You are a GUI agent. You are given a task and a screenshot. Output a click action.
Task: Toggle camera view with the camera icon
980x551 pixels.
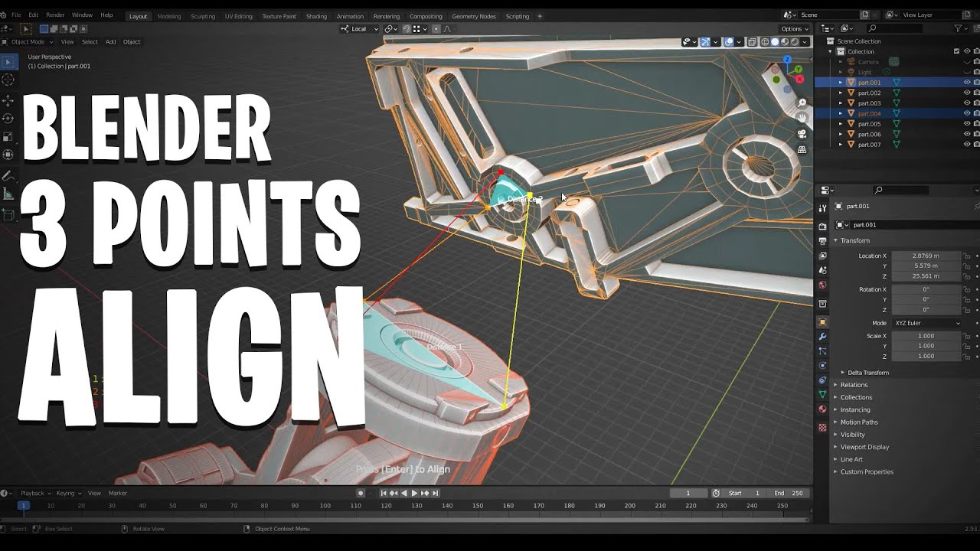(x=802, y=134)
